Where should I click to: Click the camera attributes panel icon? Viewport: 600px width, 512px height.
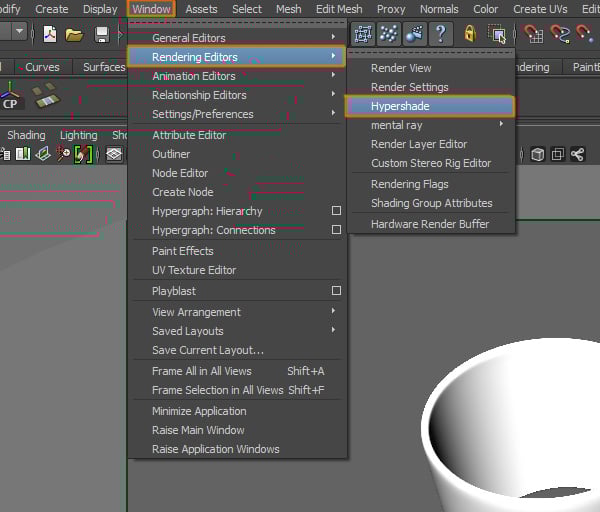point(5,154)
